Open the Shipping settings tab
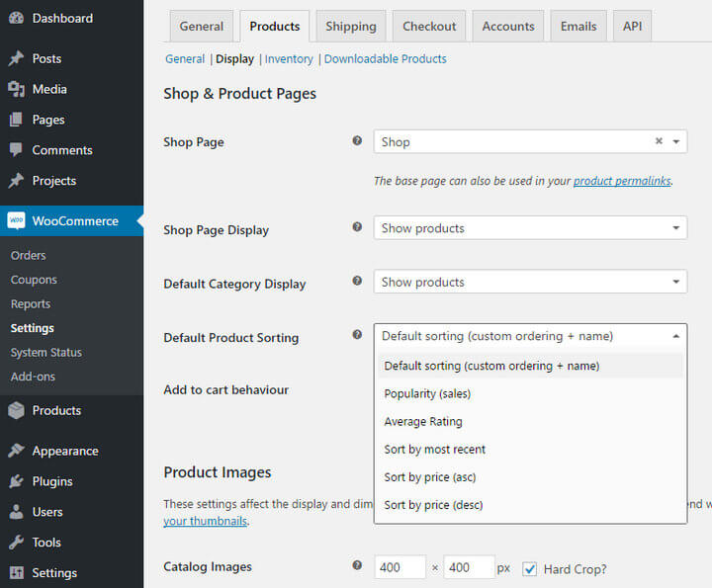Image resolution: width=712 pixels, height=588 pixels. (x=350, y=27)
